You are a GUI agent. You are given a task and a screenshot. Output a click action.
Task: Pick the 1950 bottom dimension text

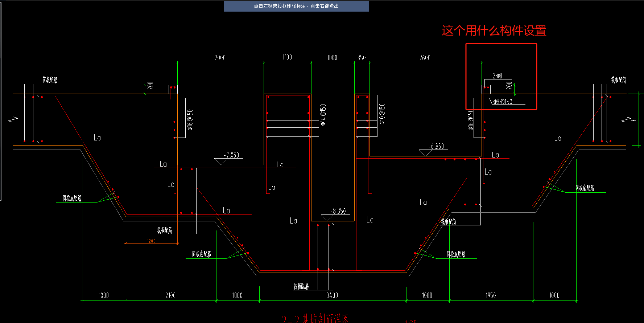click(491, 295)
